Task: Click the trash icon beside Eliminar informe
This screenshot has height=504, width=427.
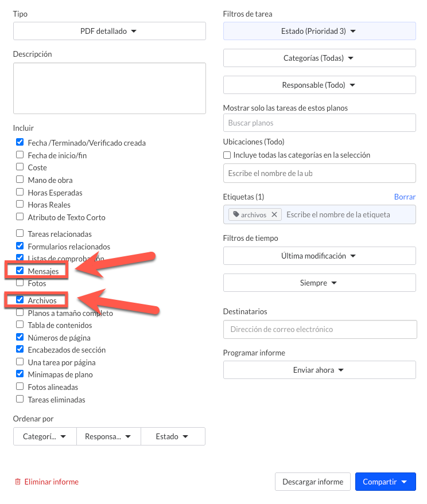Action: coord(18,482)
